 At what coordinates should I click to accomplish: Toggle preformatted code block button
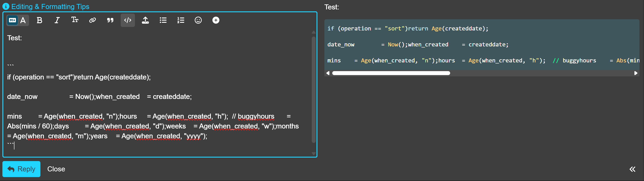(x=128, y=20)
